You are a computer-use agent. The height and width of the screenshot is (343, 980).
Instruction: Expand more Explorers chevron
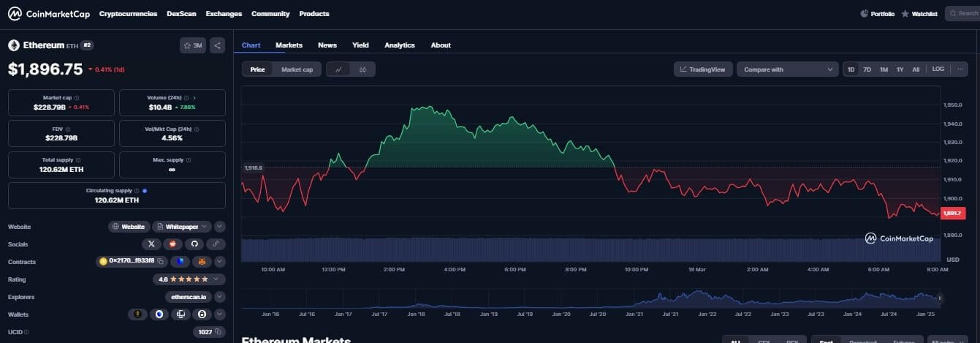point(220,297)
